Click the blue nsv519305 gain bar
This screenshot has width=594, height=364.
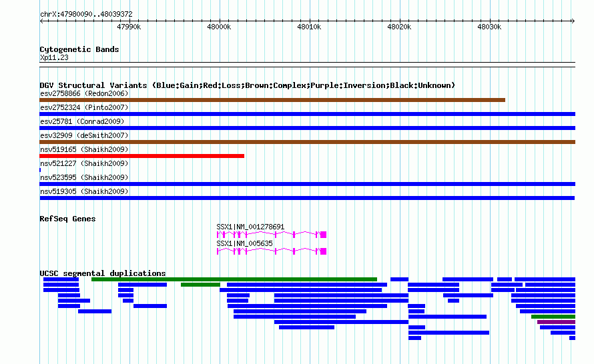(x=307, y=198)
